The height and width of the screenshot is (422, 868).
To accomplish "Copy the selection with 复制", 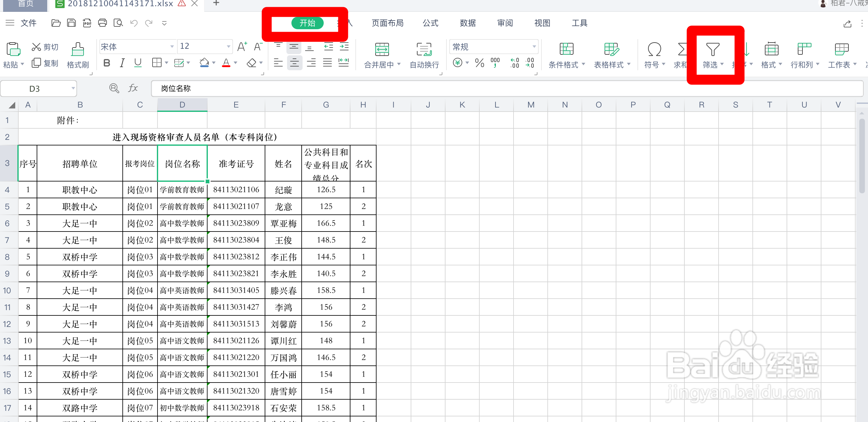I will (45, 63).
